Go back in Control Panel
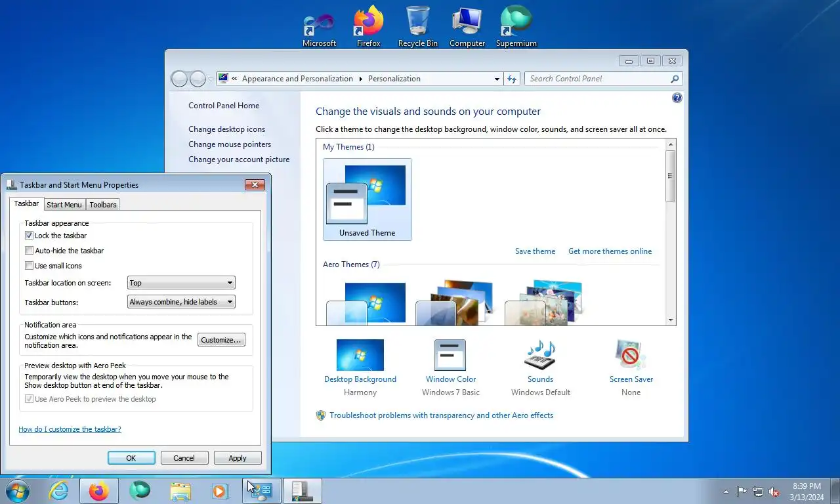 coord(179,79)
